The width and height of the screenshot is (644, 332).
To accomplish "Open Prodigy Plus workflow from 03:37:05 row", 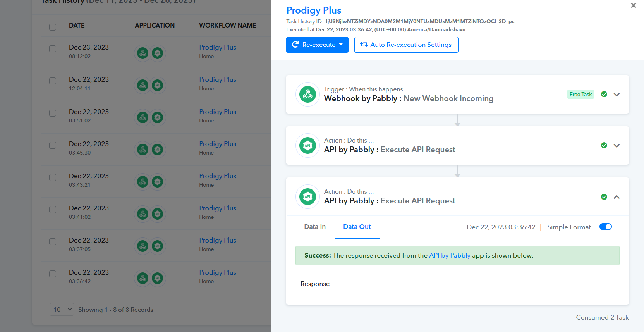I will [x=218, y=240].
